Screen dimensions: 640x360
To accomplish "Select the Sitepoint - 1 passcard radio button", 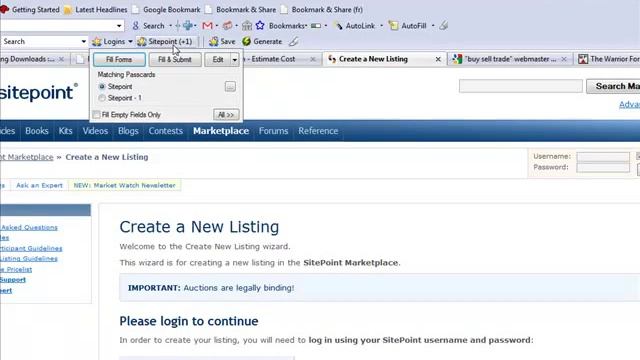I will 102,98.
